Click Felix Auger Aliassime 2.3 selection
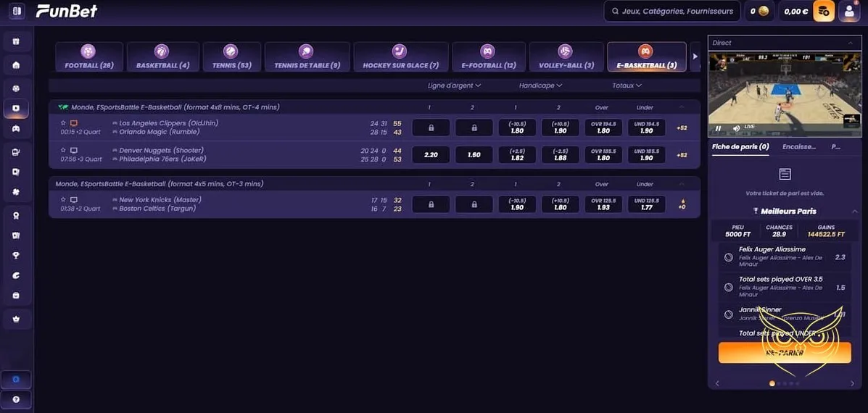The width and height of the screenshot is (868, 413). pos(785,257)
